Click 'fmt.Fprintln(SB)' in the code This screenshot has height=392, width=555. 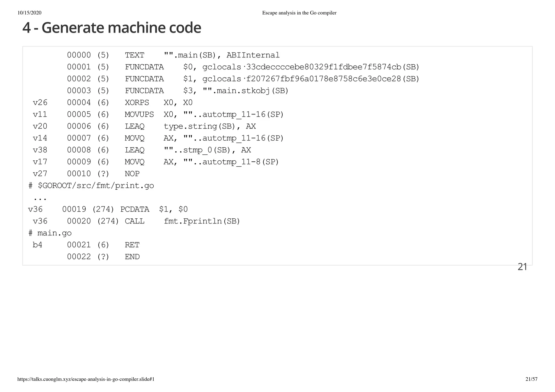[202, 221]
